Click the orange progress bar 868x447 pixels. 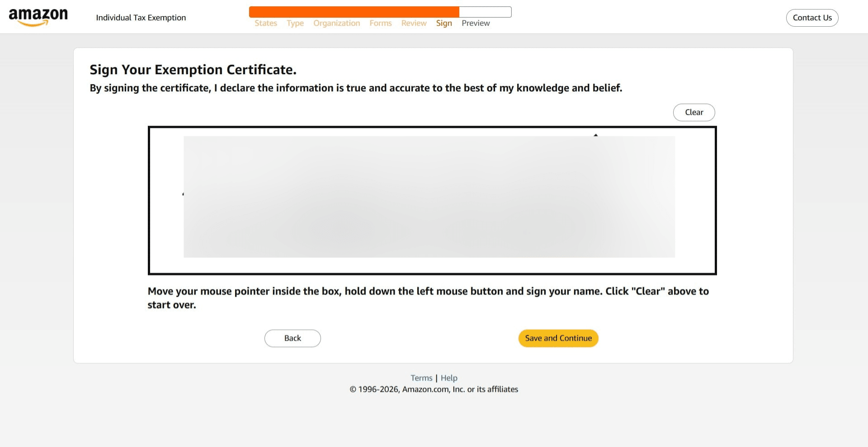[x=354, y=12]
